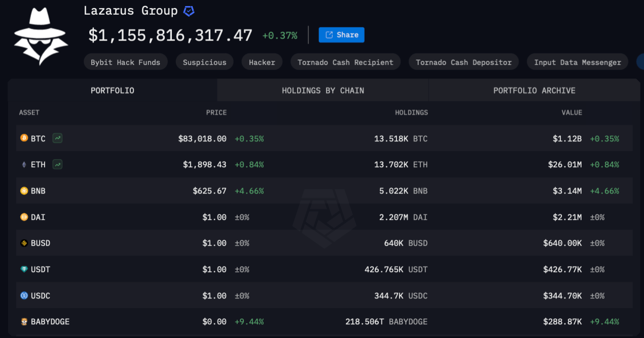
Task: Open the ETH price chart icon
Action: 57,164
